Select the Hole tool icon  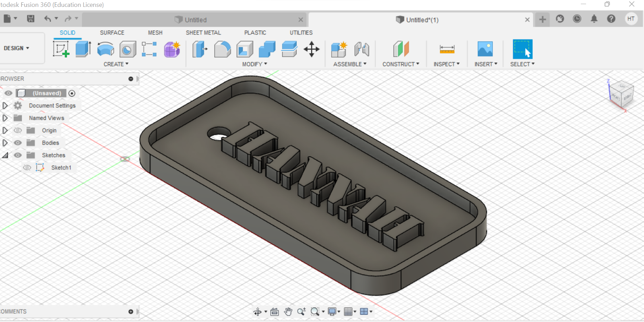pos(128,50)
